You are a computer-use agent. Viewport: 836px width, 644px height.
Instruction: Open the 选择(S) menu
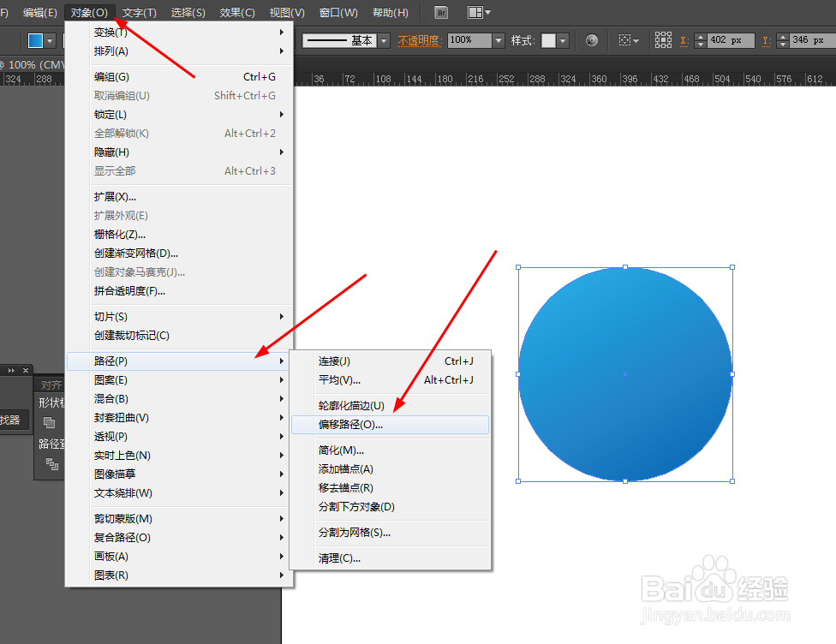click(x=188, y=12)
